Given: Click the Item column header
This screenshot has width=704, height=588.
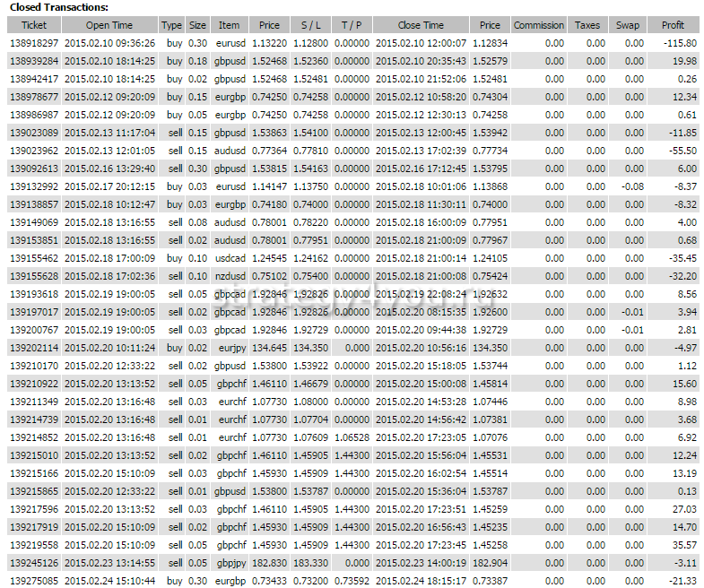Looking at the screenshot, I should (x=229, y=25).
